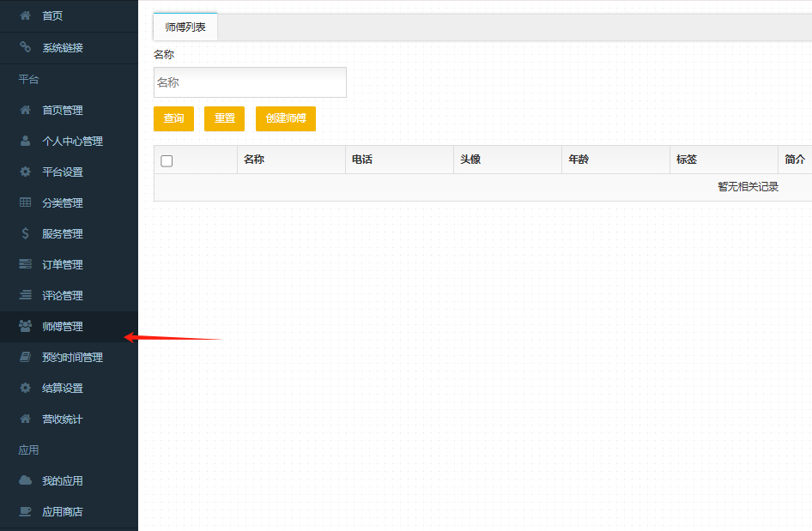Click the 电话 column header
This screenshot has height=531, width=812.
point(362,160)
